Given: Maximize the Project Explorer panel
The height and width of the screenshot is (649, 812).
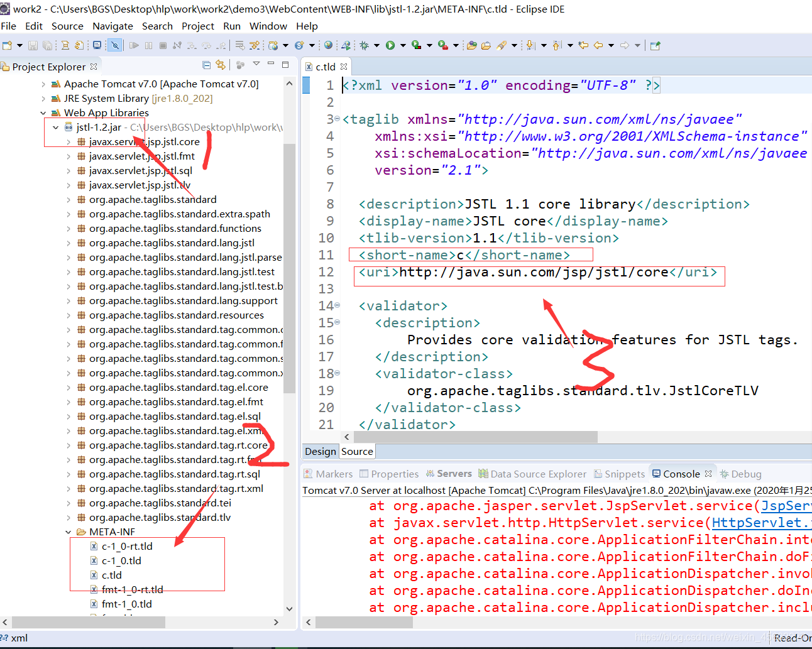Looking at the screenshot, I should pos(285,64).
